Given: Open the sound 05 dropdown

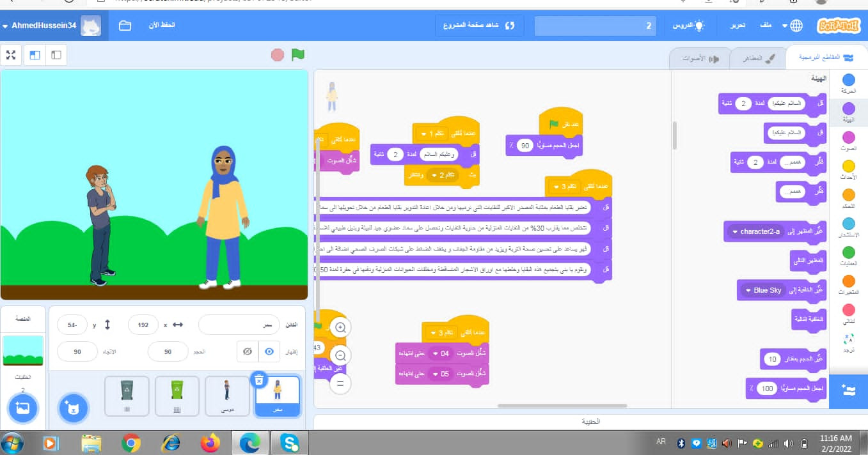Looking at the screenshot, I should point(442,374).
